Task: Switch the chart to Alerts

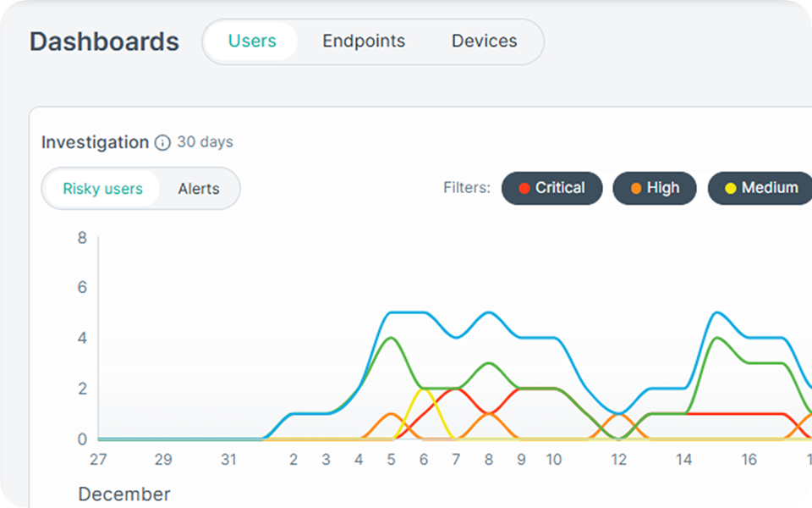Action: coord(199,189)
